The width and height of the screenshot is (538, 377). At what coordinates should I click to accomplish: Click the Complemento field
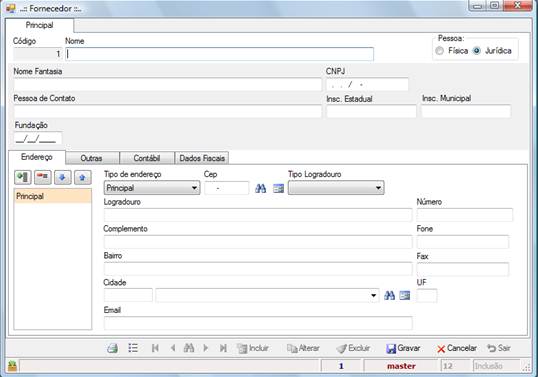click(258, 242)
